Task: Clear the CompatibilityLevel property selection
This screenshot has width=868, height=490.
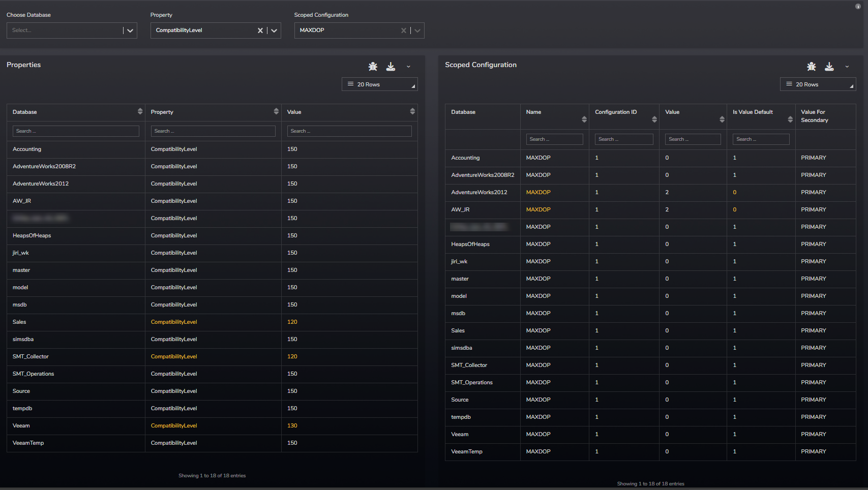Action: 260,30
